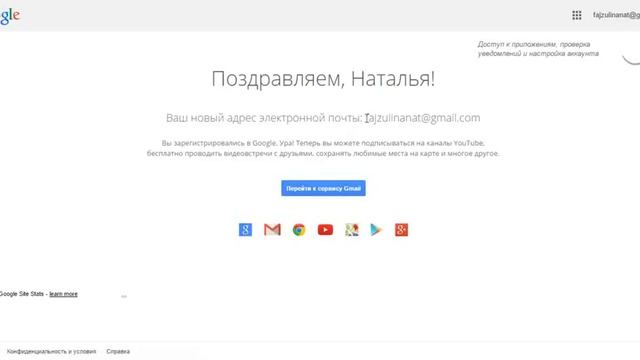
Task: Click the 'Доступ к приложениям' tooltip text
Action: pos(538,49)
